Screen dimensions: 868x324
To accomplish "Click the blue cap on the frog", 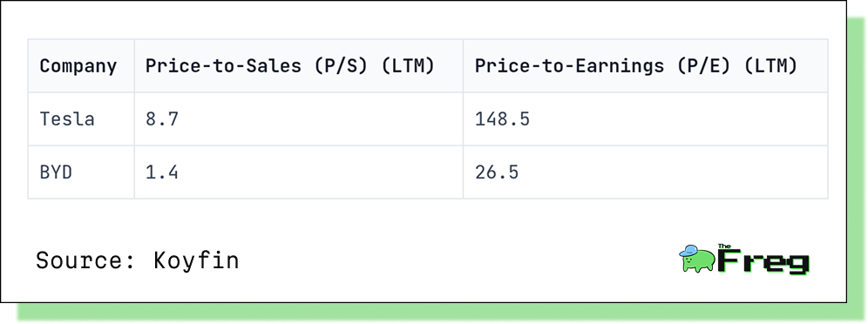I will click(x=689, y=251).
